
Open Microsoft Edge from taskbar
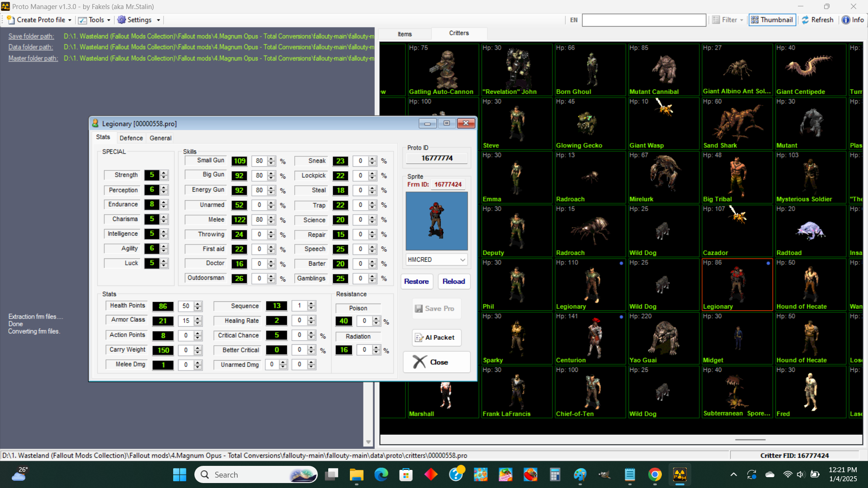click(381, 475)
